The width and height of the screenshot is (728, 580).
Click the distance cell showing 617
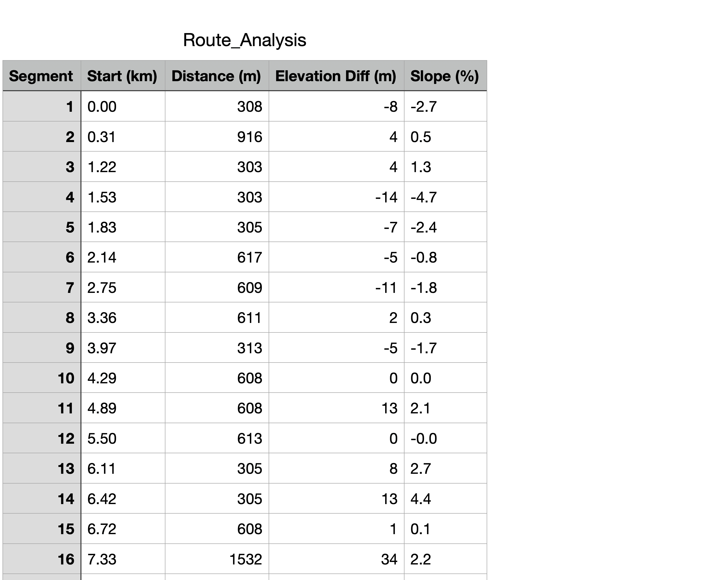[x=217, y=258]
